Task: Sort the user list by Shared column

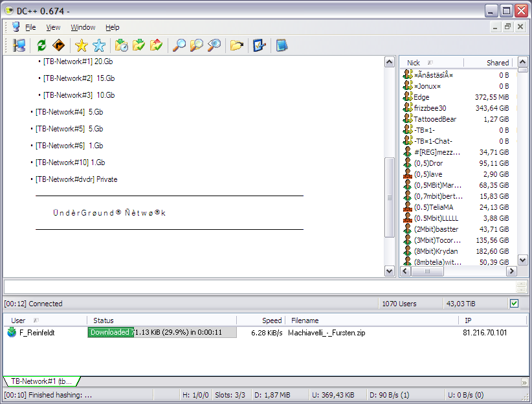Action: (x=489, y=63)
